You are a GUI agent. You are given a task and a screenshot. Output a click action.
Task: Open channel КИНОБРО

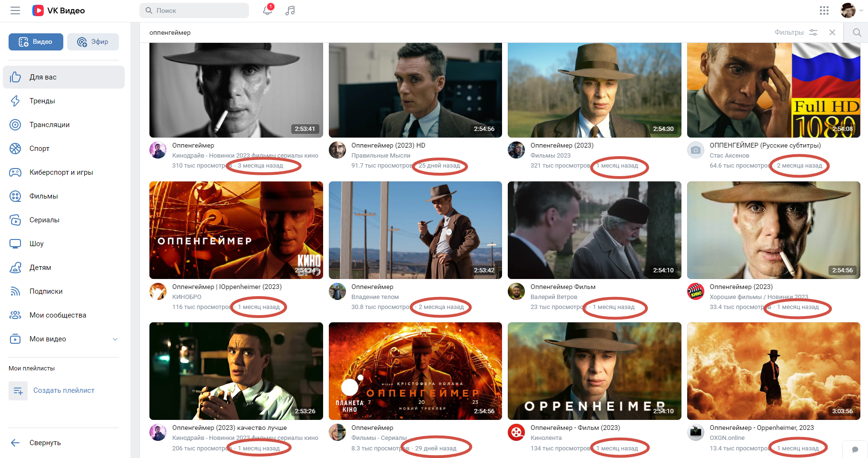[187, 297]
